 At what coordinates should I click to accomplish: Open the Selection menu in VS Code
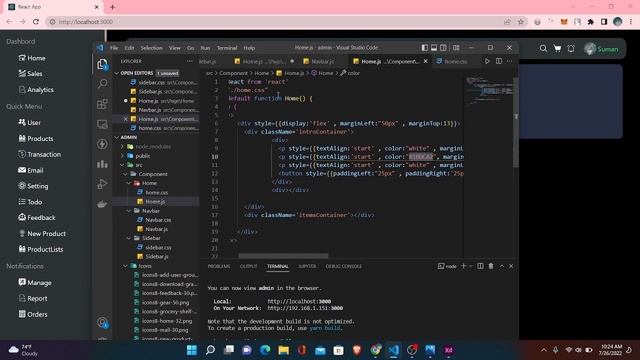[151, 48]
